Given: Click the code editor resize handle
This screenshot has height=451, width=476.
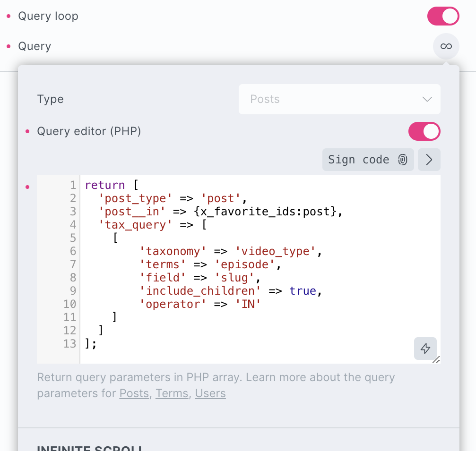Looking at the screenshot, I should pos(436,360).
